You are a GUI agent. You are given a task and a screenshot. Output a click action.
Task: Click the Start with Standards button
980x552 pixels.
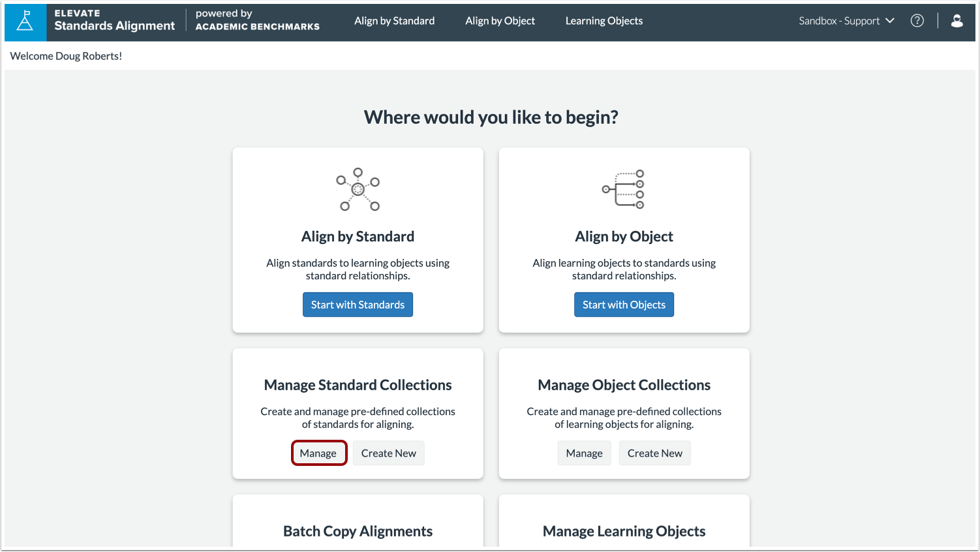point(358,304)
